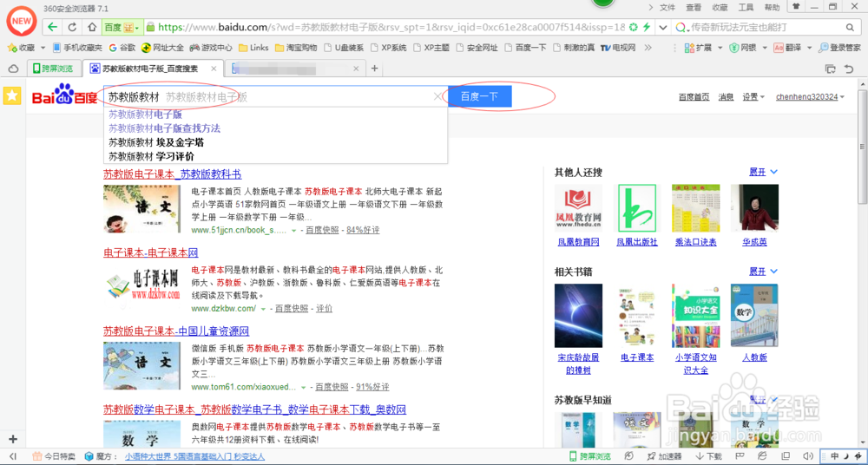
Task: Go to browser home page icon
Action: click(x=92, y=27)
